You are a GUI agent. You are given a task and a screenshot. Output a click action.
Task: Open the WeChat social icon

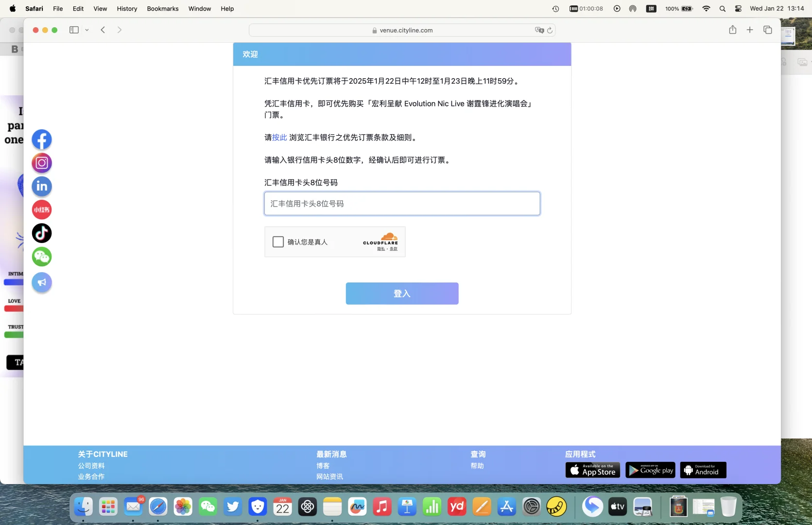42,257
